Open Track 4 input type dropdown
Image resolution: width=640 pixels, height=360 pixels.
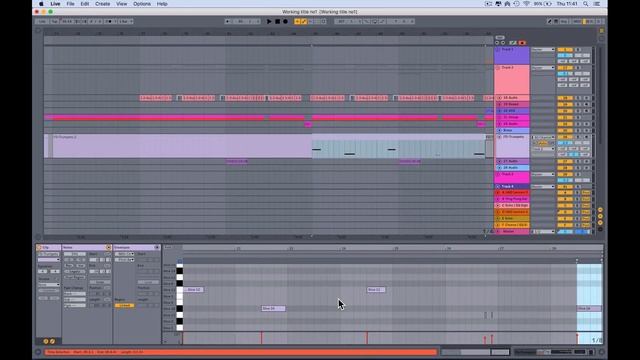point(543,187)
